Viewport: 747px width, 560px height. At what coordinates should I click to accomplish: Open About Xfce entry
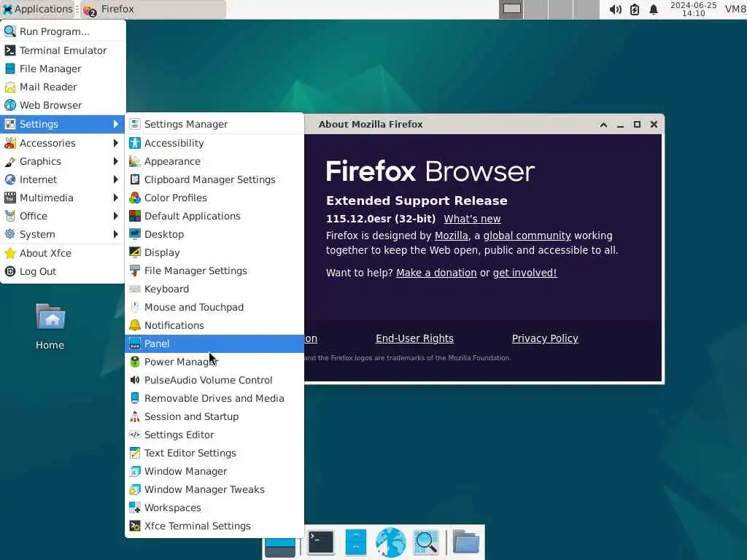click(63, 253)
